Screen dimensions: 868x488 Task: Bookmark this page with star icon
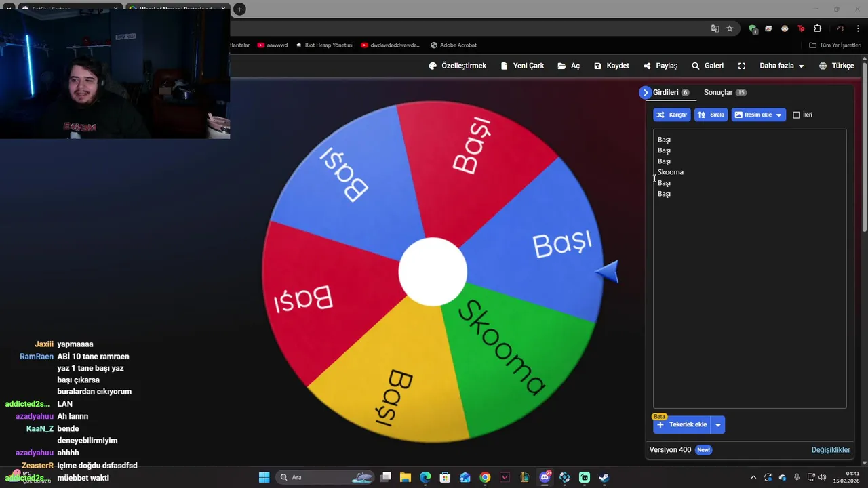point(730,28)
